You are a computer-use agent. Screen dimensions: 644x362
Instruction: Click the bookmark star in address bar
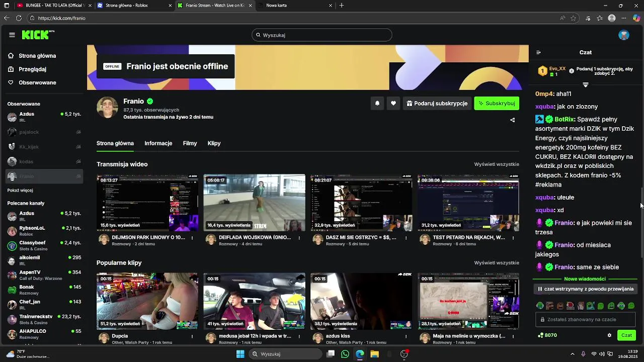pyautogui.click(x=573, y=18)
